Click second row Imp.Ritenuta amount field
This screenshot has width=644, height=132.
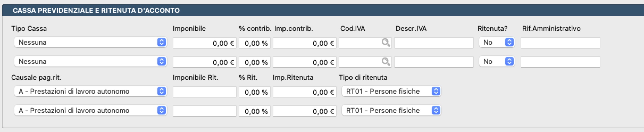coord(304,111)
